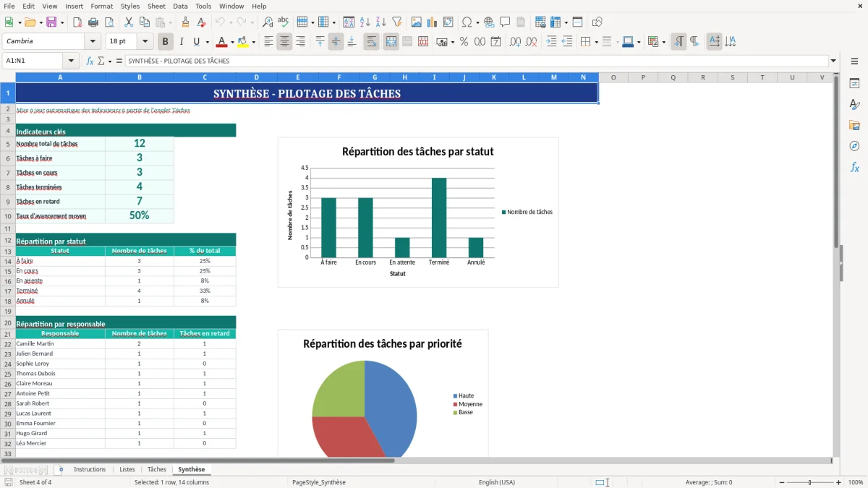The height and width of the screenshot is (488, 868).
Task: Switch to the Listes sheet tab
Action: [127, 469]
